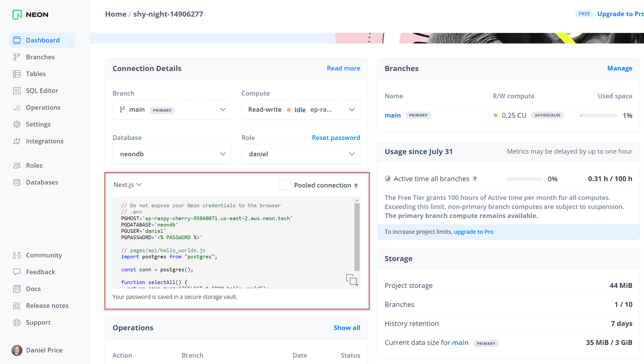
Task: Click the Release notes icon
Action: click(x=17, y=306)
